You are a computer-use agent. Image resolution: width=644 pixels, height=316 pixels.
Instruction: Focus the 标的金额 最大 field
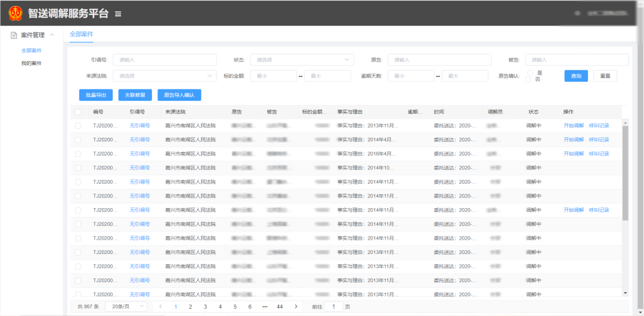327,76
